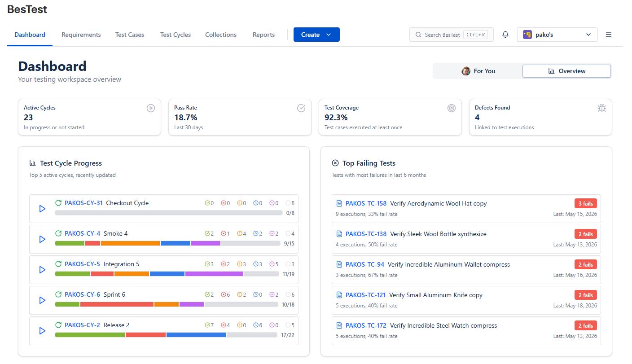Click "Last: May 18, 2026" date
The width and height of the screenshot is (632, 364).
(x=575, y=306)
